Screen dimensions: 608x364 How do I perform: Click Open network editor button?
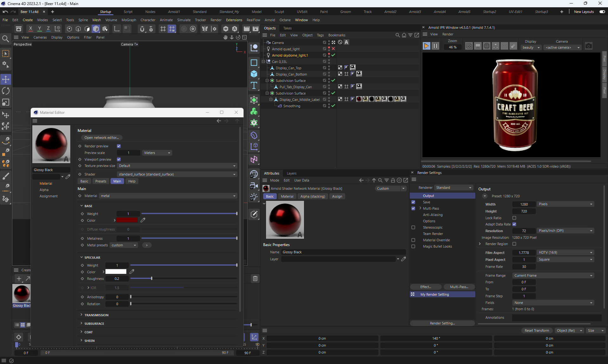pos(102,138)
